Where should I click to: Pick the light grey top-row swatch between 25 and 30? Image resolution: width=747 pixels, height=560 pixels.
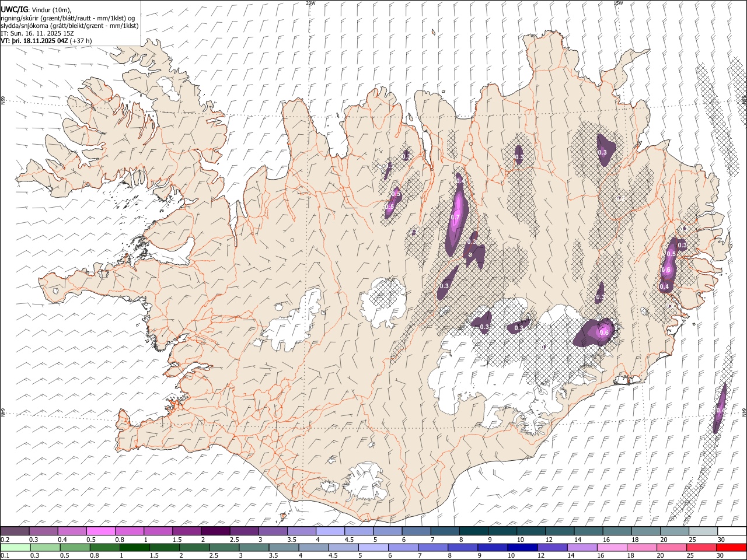coord(703,531)
